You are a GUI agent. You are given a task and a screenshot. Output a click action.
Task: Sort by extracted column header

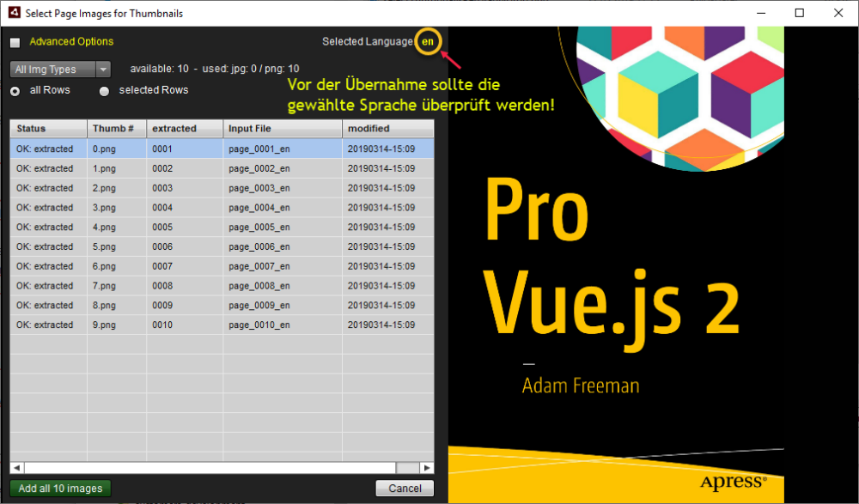[185, 128]
